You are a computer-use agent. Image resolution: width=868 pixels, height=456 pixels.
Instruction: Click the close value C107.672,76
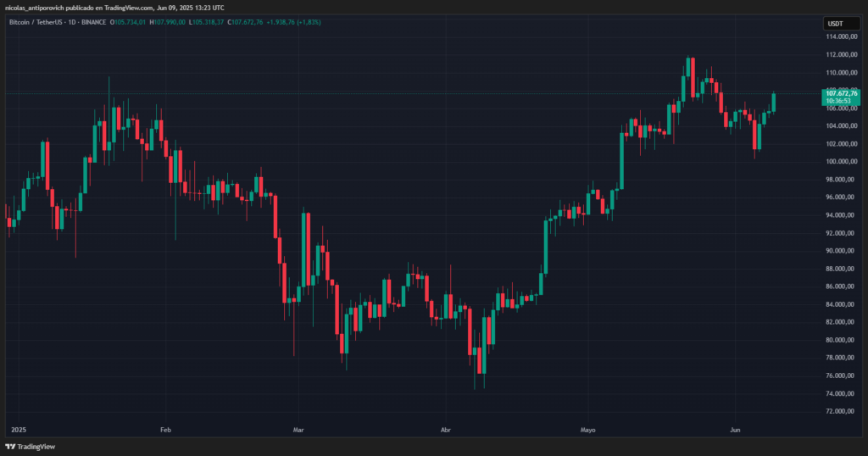[245, 22]
